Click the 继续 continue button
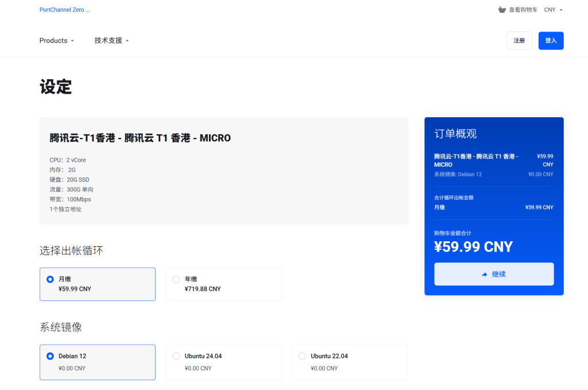Viewport: 588px width, 390px height. pyautogui.click(x=494, y=274)
